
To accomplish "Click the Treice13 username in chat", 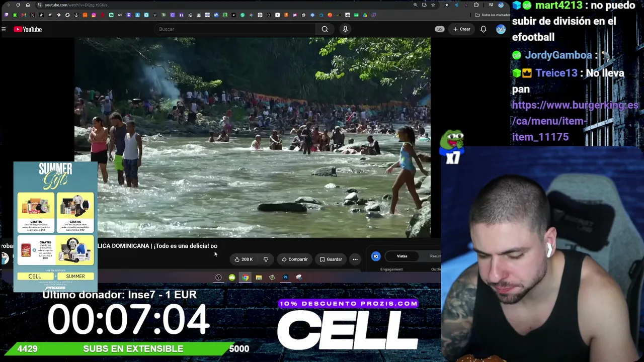I will click(x=556, y=73).
